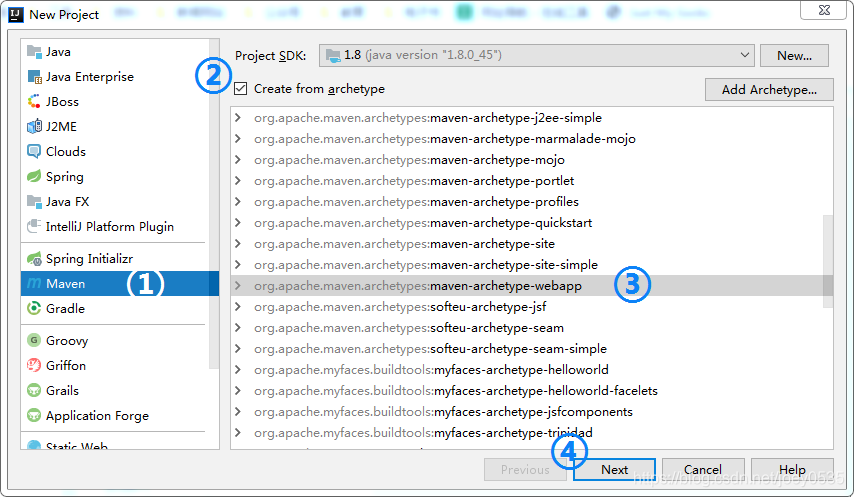This screenshot has width=854, height=497.
Task: Choose the Clouds icon
Action: [x=34, y=151]
